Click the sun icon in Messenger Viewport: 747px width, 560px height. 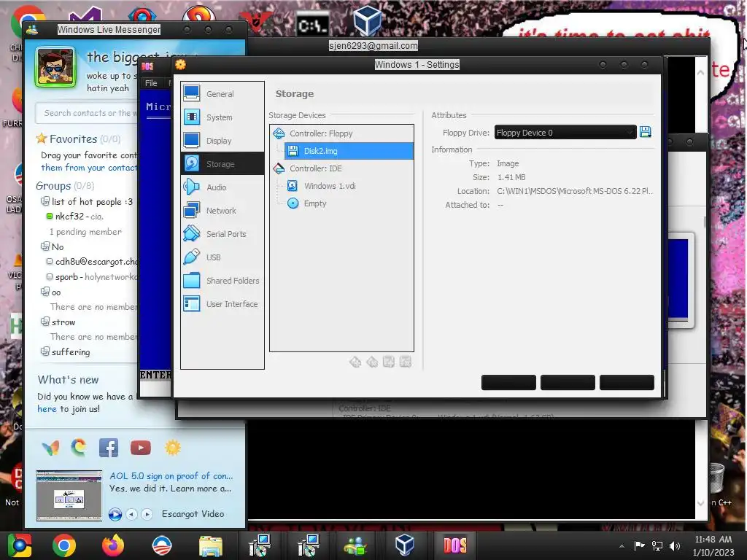coord(173,448)
